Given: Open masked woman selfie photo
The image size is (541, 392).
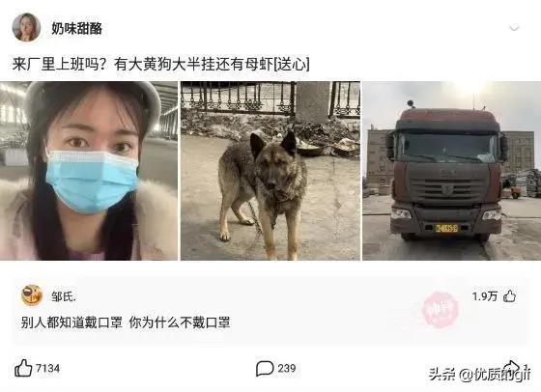Looking at the screenshot, I should [89, 171].
